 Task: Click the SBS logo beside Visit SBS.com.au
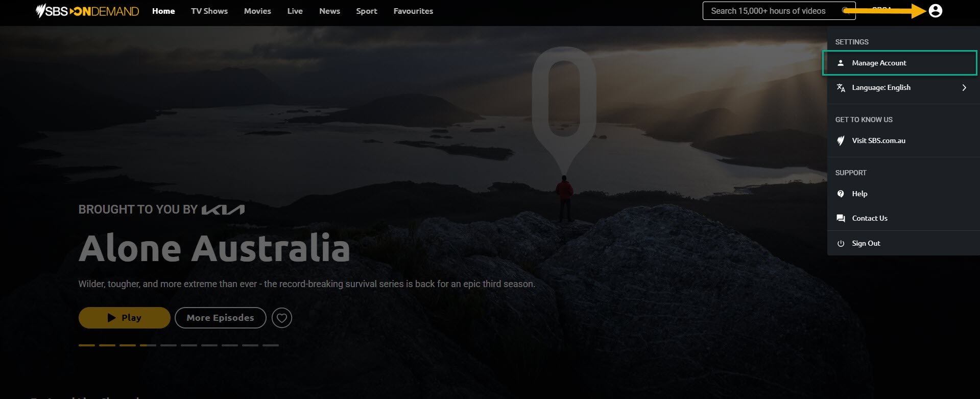pyautogui.click(x=841, y=140)
